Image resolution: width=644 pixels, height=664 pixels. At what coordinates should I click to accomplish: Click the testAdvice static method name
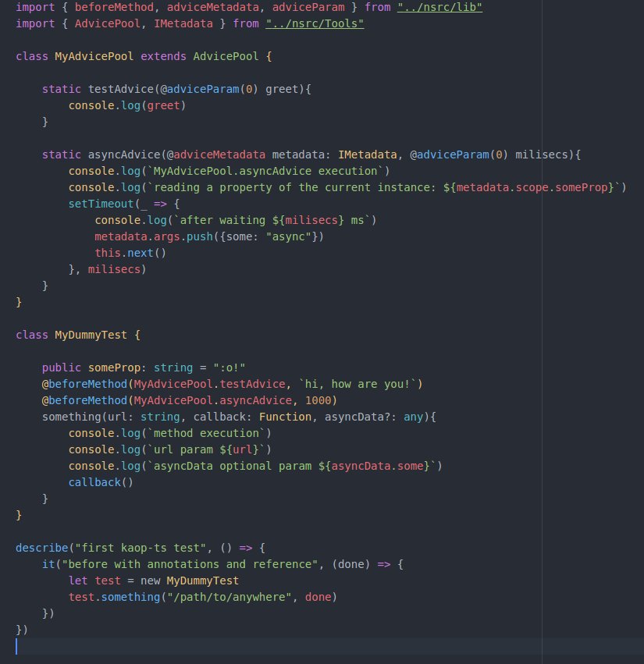point(121,90)
